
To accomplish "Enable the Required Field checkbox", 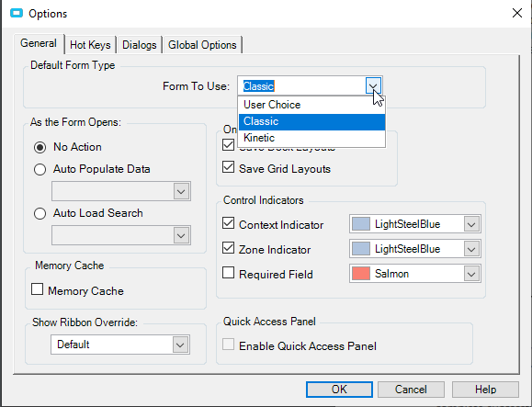I will click(229, 273).
